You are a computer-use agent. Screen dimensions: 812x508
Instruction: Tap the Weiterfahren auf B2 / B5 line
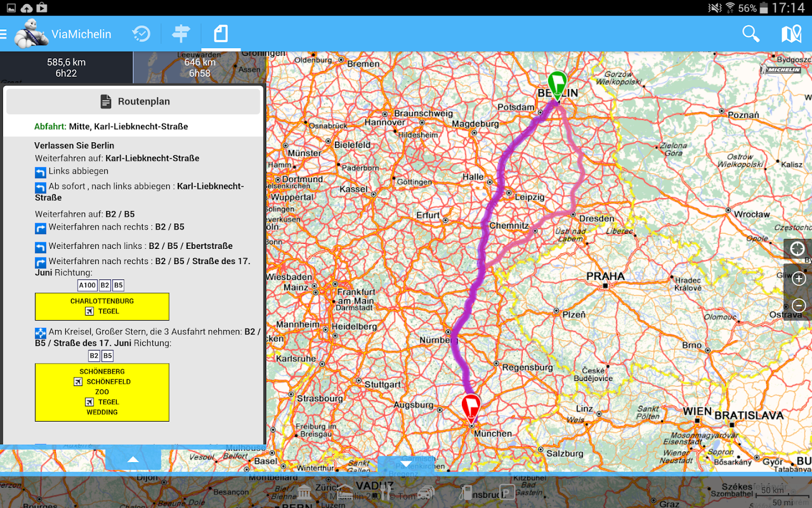(85, 214)
